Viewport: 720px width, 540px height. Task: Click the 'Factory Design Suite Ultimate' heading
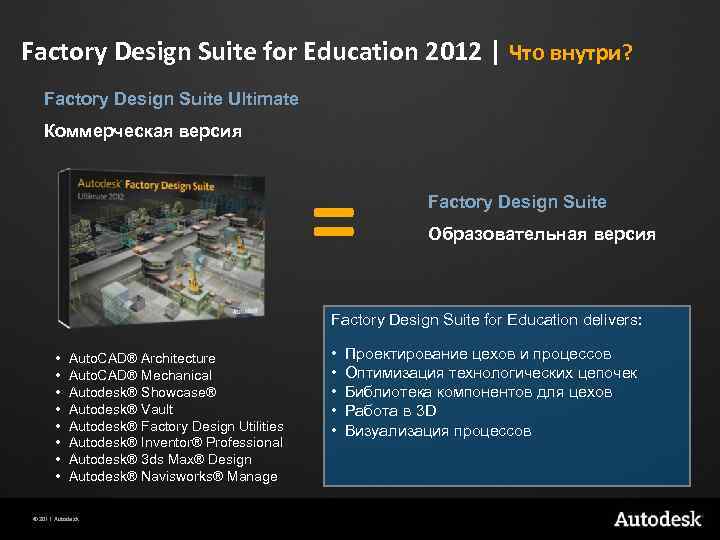pos(171,99)
